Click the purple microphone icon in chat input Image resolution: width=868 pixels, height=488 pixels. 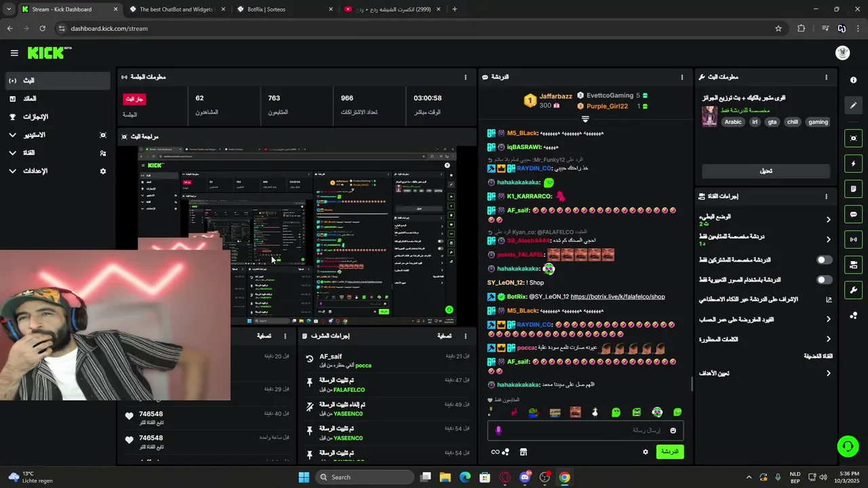pos(498,430)
